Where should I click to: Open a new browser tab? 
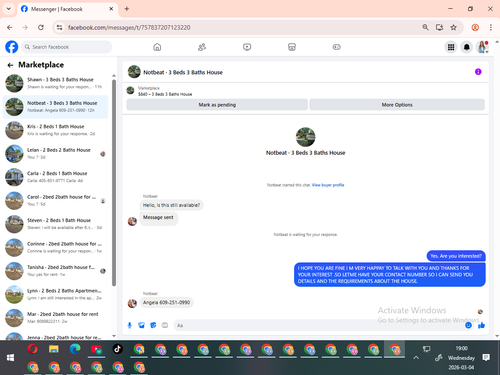[x=127, y=9]
